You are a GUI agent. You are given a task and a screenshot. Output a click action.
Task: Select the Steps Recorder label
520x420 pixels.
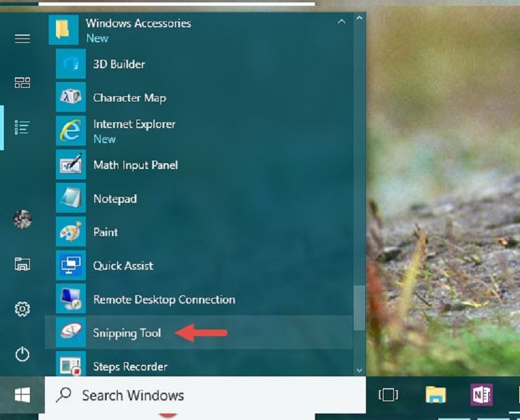131,367
